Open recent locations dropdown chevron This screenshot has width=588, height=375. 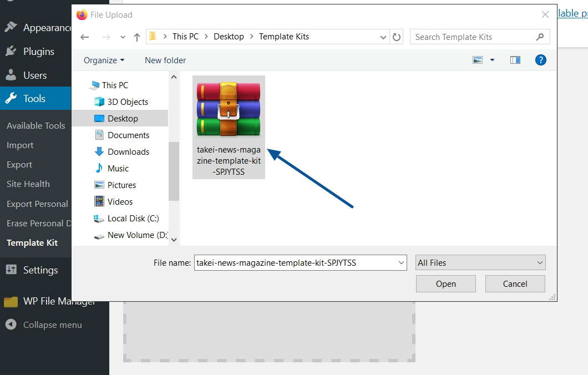123,37
